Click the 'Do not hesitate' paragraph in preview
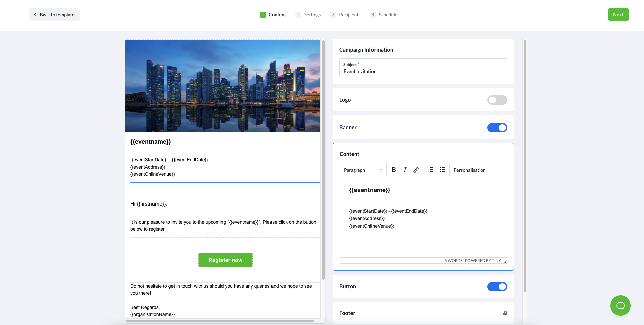This screenshot has width=644, height=325. 221,290
